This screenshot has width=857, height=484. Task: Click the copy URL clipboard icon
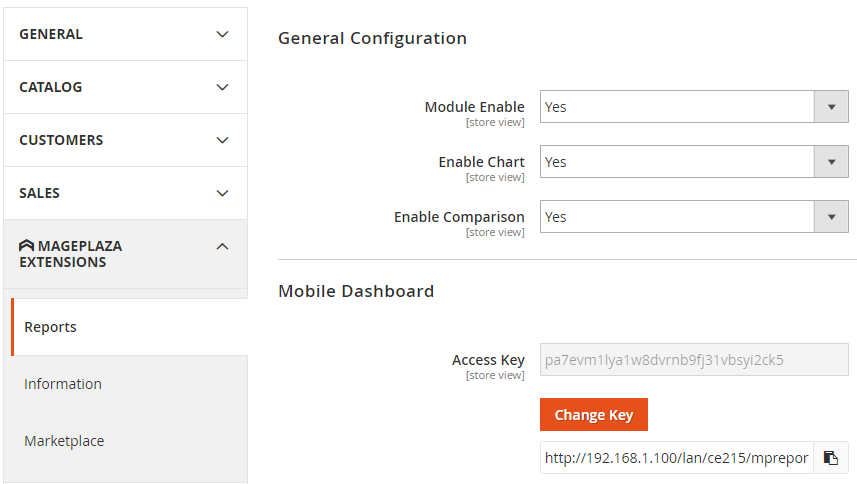tap(830, 458)
